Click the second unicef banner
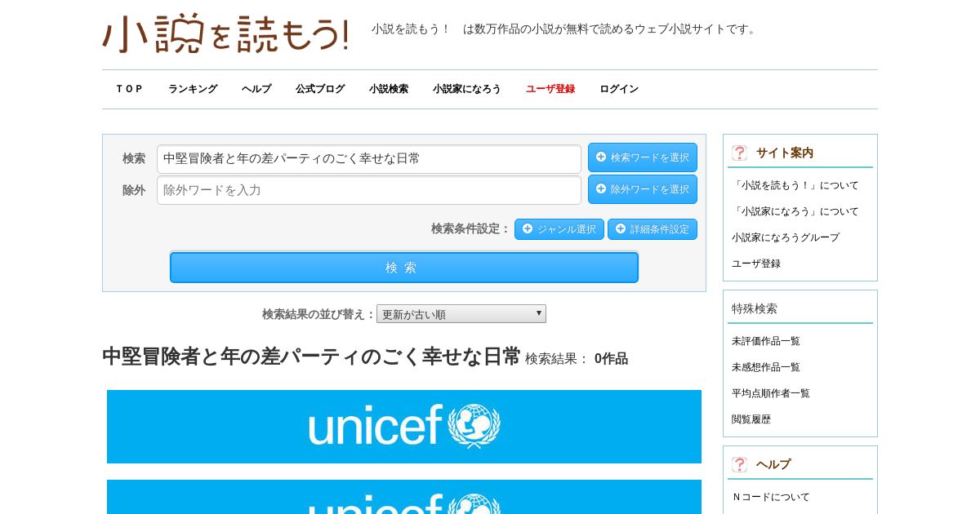Image resolution: width=980 pixels, height=514 pixels. tap(404, 497)
